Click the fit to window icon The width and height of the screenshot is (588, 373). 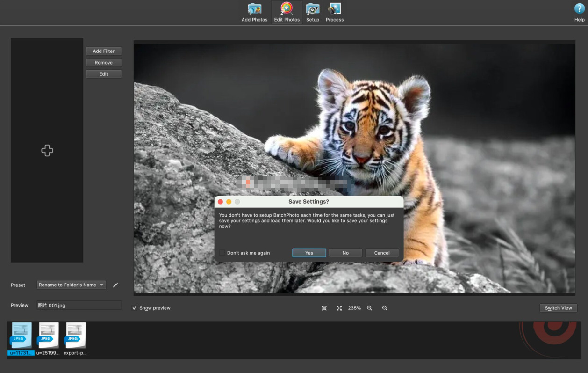[x=324, y=308]
